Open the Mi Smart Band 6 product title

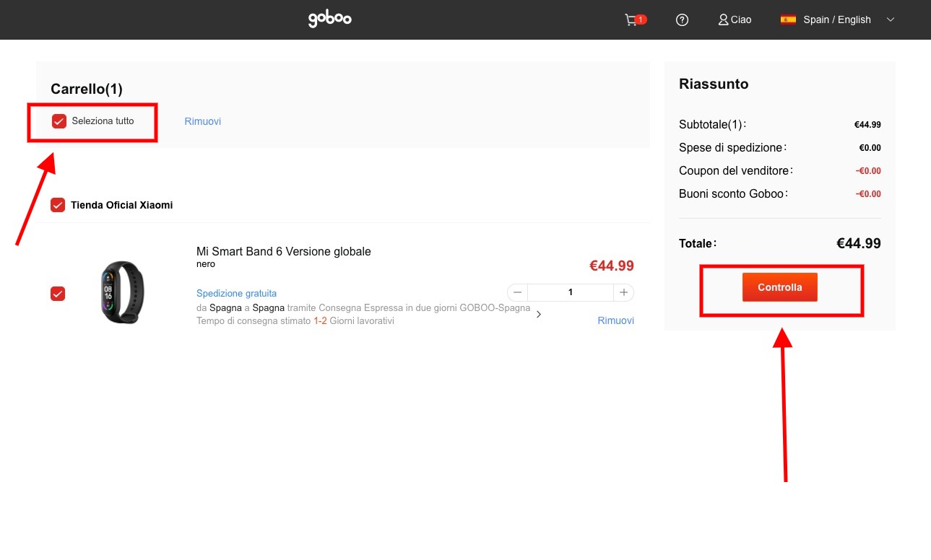pos(283,252)
